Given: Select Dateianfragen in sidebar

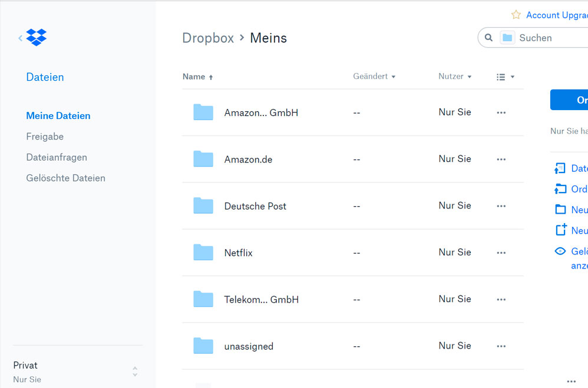Looking at the screenshot, I should 56,157.
